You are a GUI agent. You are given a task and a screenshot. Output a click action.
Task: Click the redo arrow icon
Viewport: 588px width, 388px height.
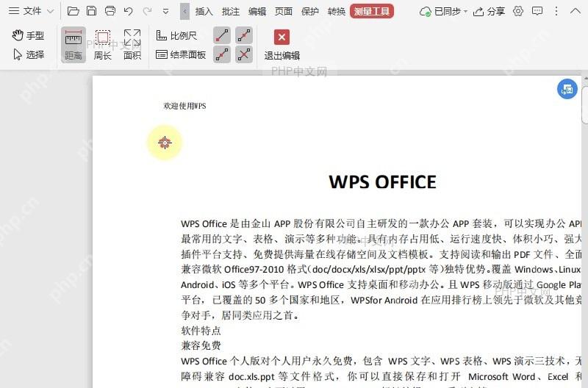147,11
